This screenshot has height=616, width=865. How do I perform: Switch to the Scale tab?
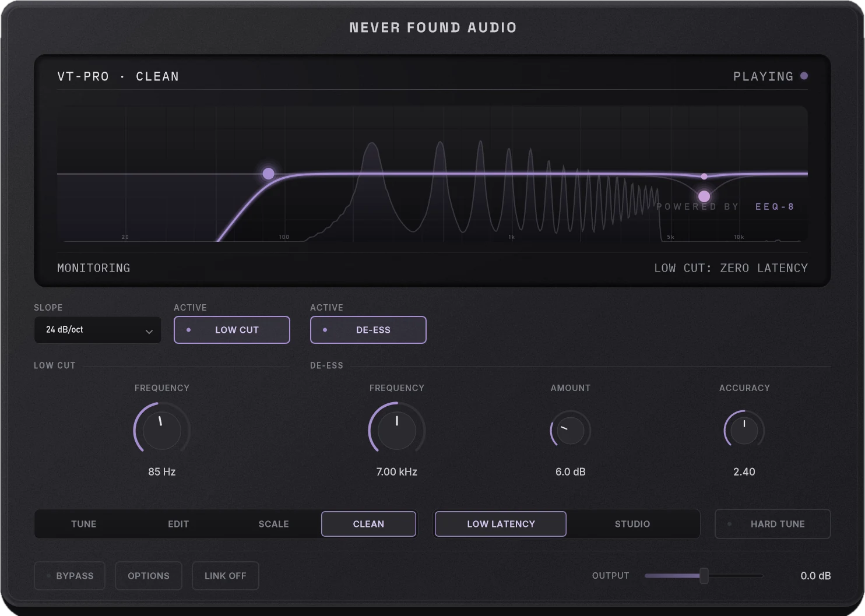(x=274, y=524)
